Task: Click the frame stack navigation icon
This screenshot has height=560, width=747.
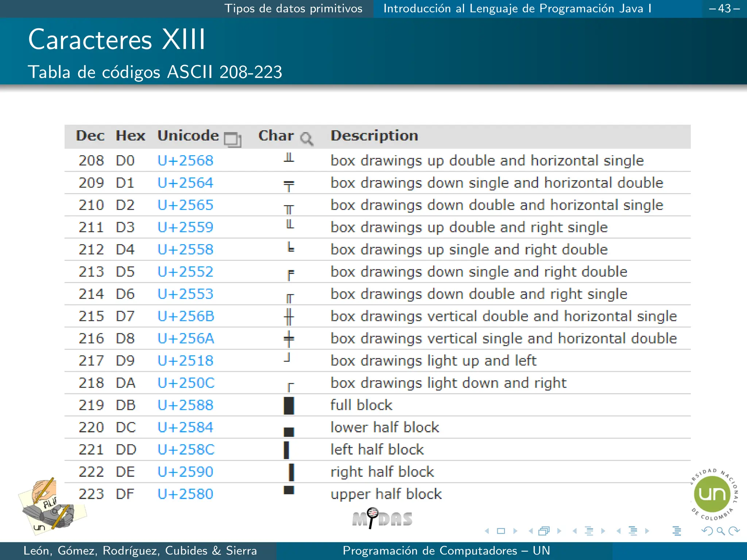Action: [544, 531]
